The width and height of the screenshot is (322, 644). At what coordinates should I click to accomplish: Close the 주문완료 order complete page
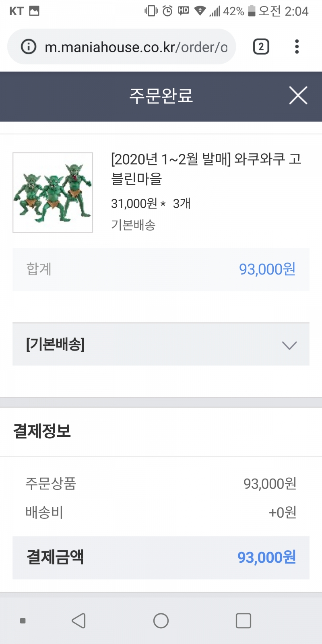click(298, 95)
